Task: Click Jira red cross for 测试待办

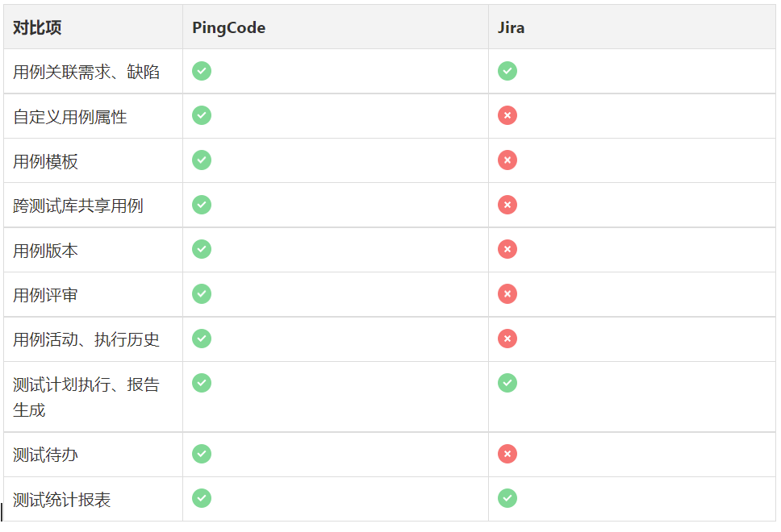Action: pyautogui.click(x=507, y=455)
